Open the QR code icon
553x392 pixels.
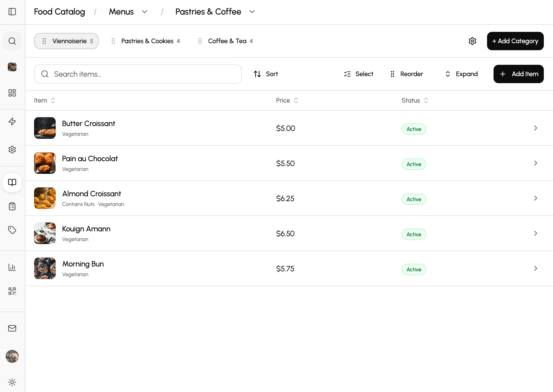(x=12, y=291)
